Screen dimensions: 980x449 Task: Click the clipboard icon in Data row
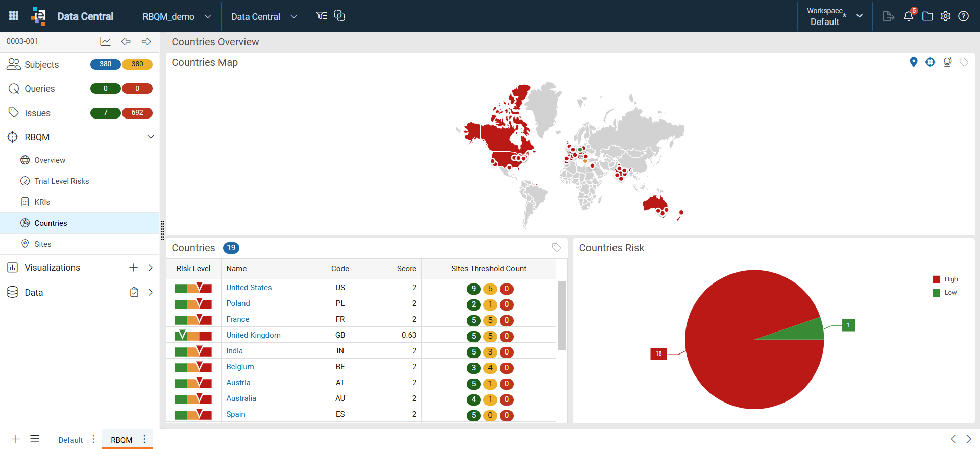pos(134,292)
